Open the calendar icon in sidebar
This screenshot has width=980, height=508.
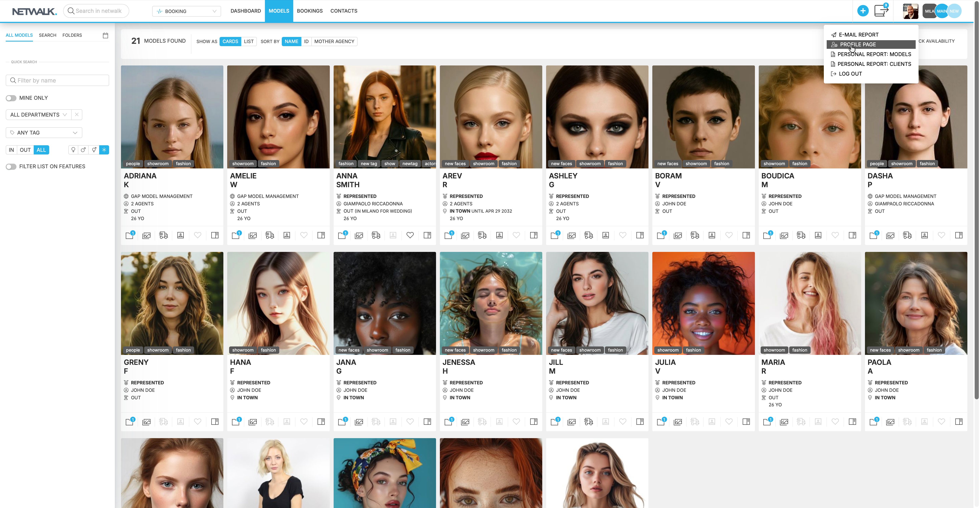[x=105, y=35]
